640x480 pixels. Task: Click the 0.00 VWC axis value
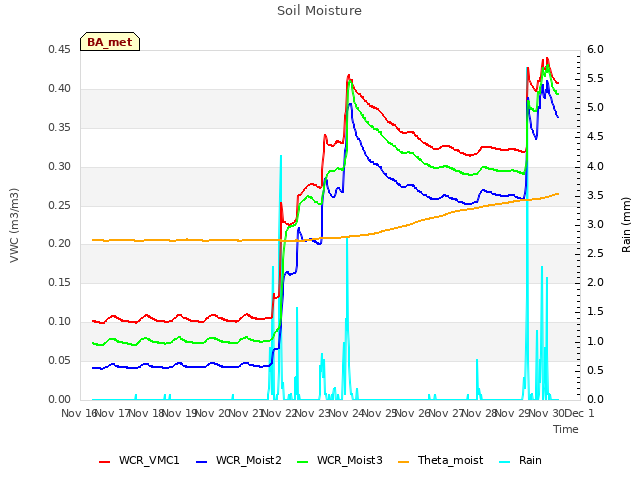(60, 399)
